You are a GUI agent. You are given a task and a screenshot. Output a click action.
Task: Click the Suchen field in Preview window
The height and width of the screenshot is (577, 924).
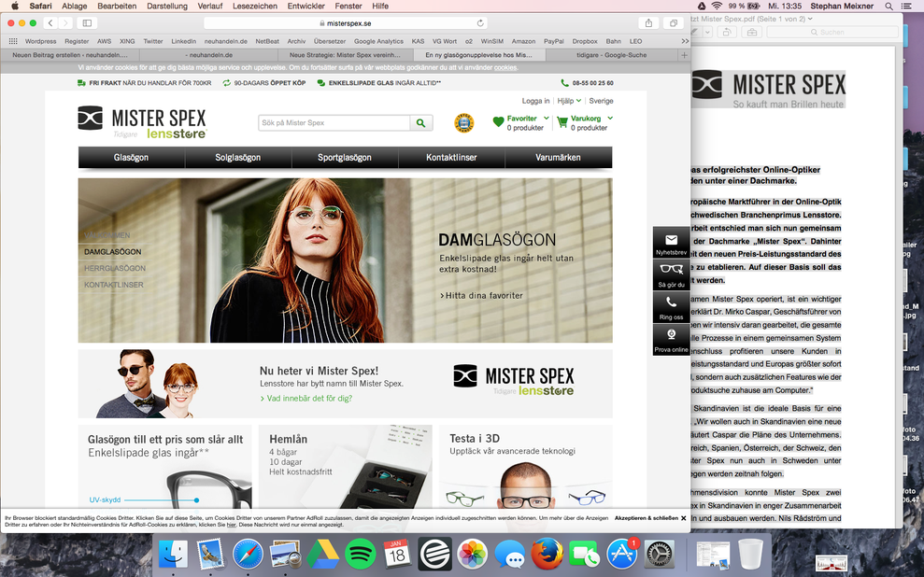(832, 33)
